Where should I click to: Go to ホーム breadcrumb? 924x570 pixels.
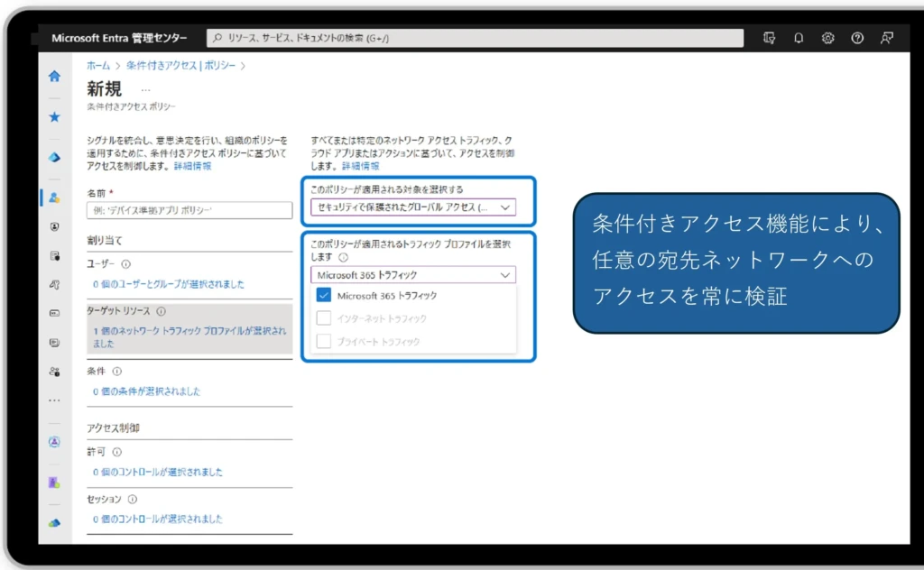[98, 65]
